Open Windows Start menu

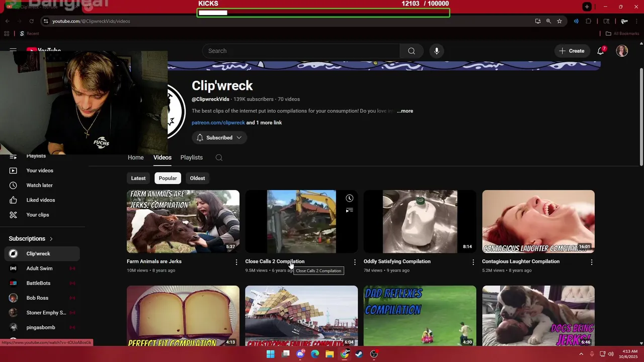(271, 354)
